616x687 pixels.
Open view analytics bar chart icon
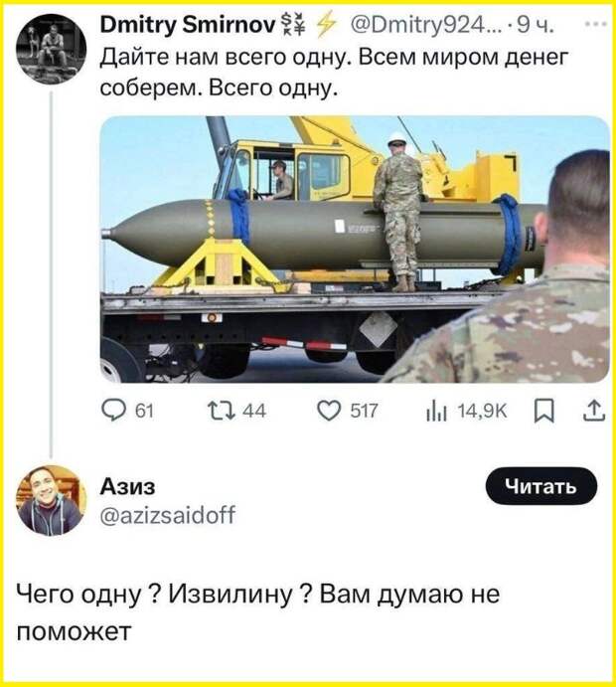436,412
